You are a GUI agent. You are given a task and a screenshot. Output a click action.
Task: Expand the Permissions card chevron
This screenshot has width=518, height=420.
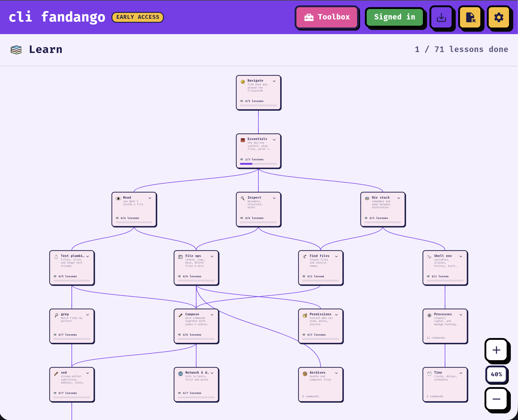click(336, 315)
